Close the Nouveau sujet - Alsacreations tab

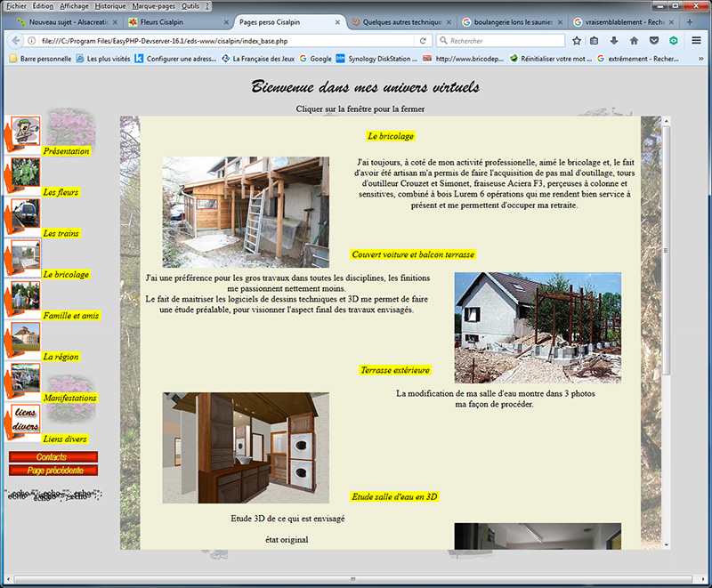tap(116, 22)
